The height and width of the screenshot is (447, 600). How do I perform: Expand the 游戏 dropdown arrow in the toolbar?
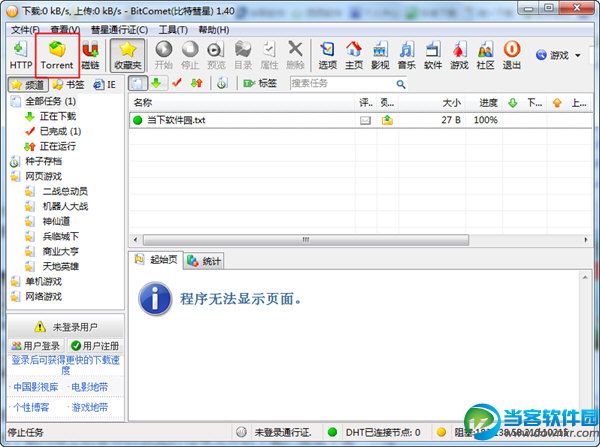[x=577, y=55]
